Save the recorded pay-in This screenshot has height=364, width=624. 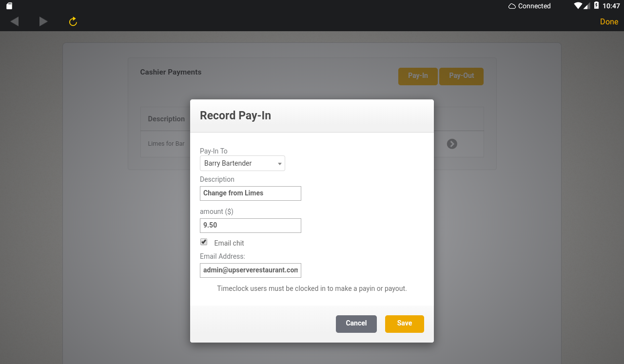(x=404, y=324)
